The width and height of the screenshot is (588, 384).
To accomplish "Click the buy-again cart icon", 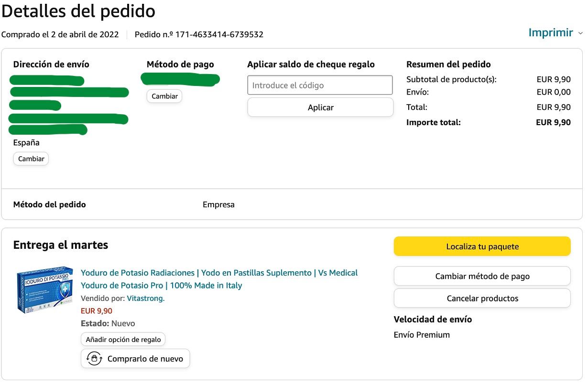I will click(94, 359).
